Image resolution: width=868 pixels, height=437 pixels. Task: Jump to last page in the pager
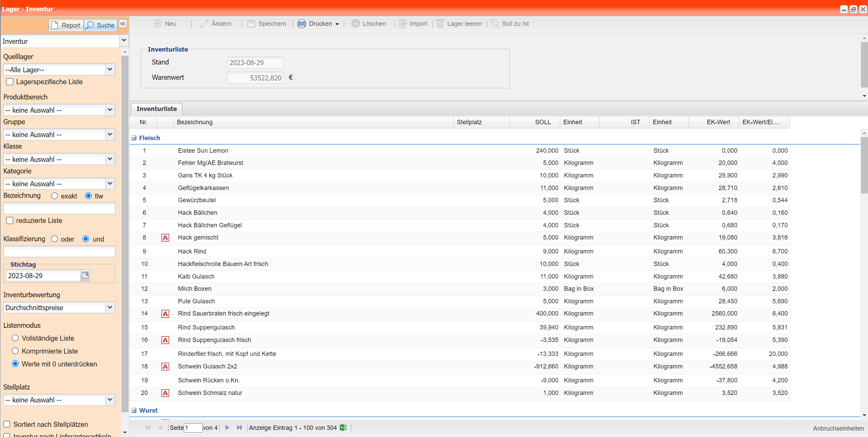coord(239,427)
